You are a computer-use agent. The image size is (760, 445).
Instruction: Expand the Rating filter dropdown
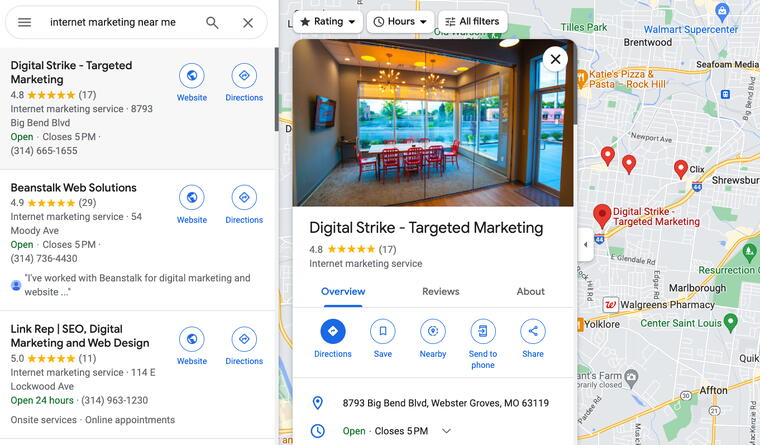(x=328, y=21)
